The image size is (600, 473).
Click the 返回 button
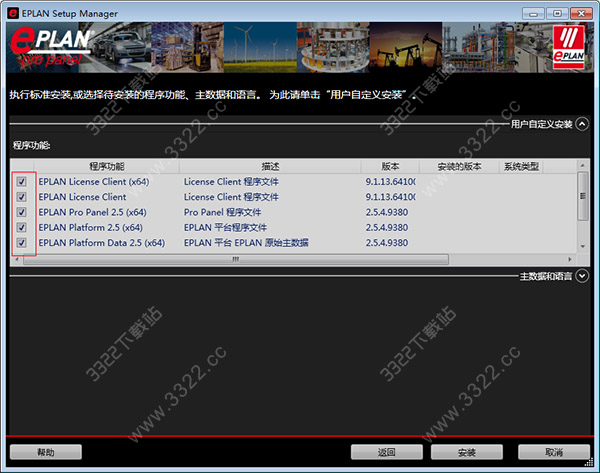click(x=386, y=452)
